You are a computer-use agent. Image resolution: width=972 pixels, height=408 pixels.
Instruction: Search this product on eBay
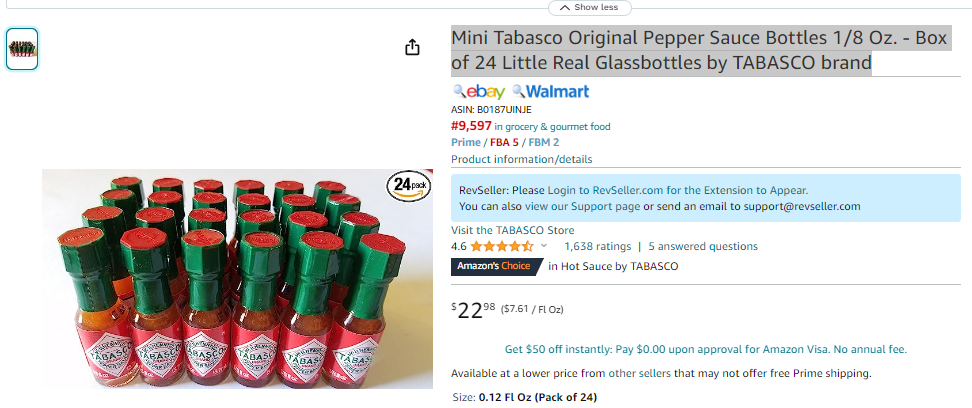point(479,92)
